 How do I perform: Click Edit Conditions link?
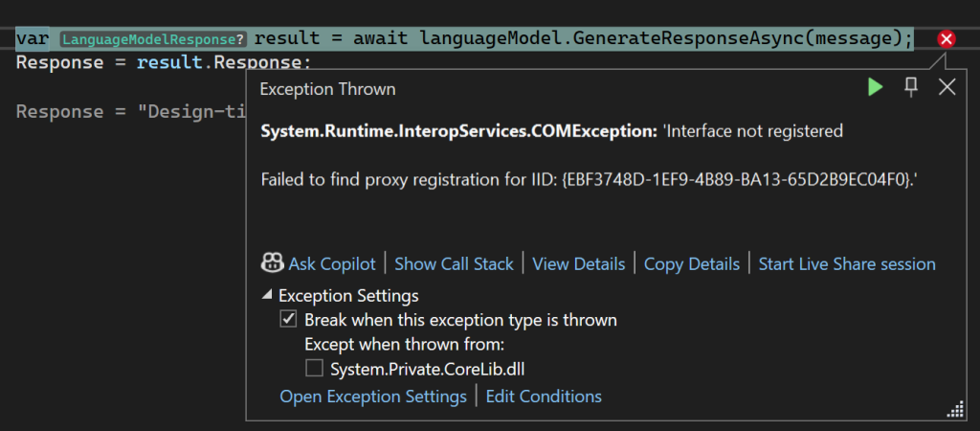544,397
